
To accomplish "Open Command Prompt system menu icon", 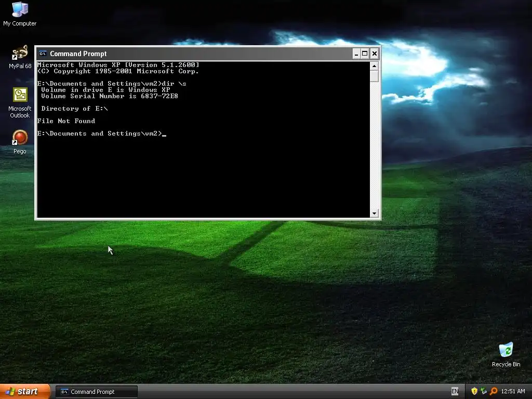I will point(43,54).
